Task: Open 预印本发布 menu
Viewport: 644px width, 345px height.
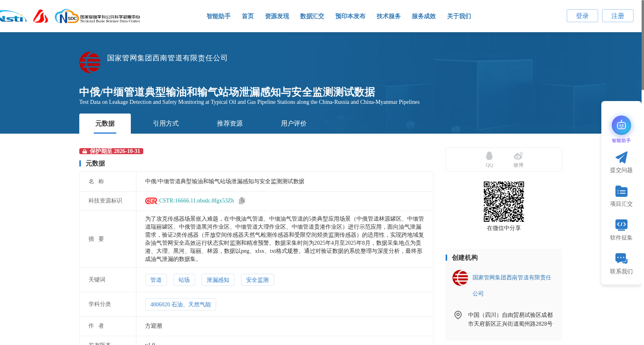Action: [x=350, y=16]
